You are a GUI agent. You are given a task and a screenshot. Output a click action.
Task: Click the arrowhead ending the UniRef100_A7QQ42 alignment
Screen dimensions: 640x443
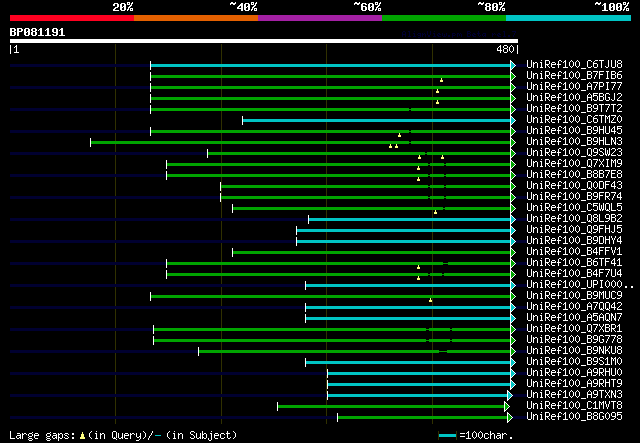(x=513, y=307)
